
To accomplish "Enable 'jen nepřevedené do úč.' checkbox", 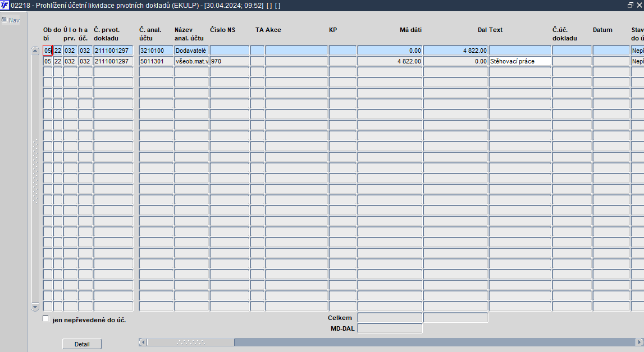I will (x=46, y=319).
